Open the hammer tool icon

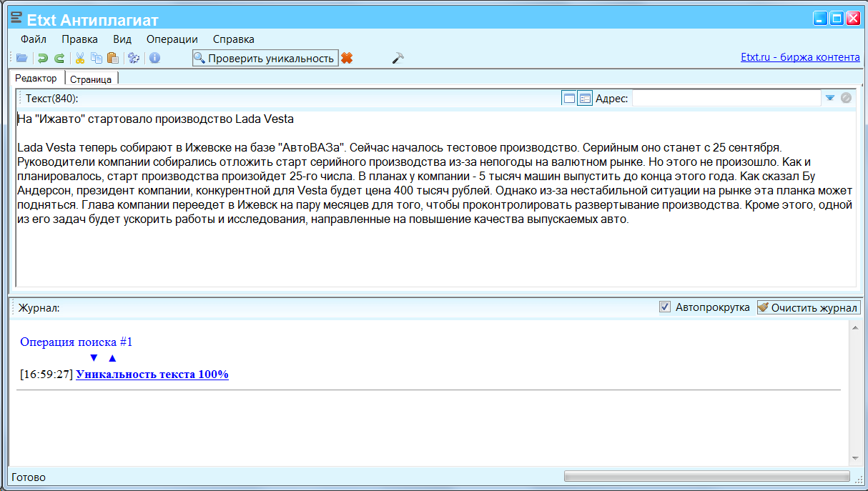[x=398, y=59]
